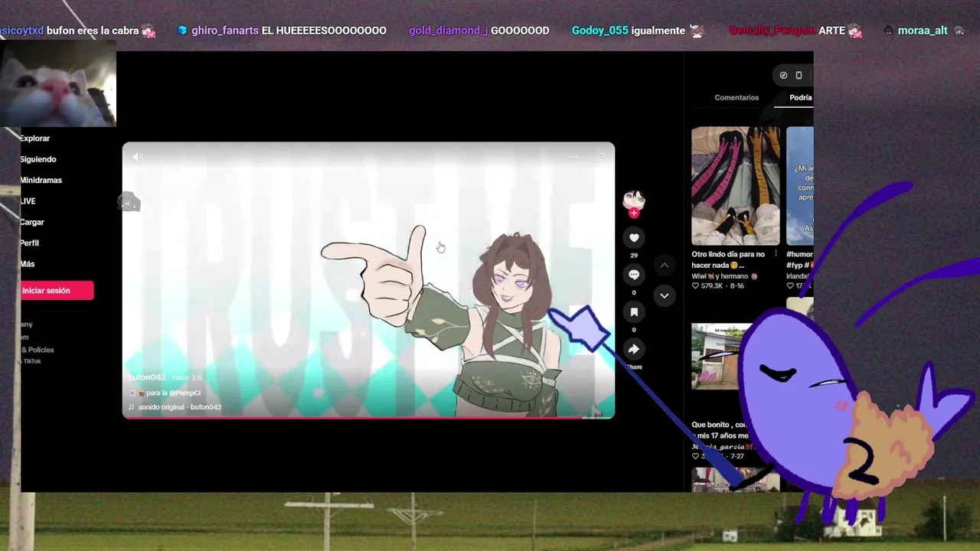Open the bufon042 username on the video
The width and height of the screenshot is (980, 551).
[147, 377]
